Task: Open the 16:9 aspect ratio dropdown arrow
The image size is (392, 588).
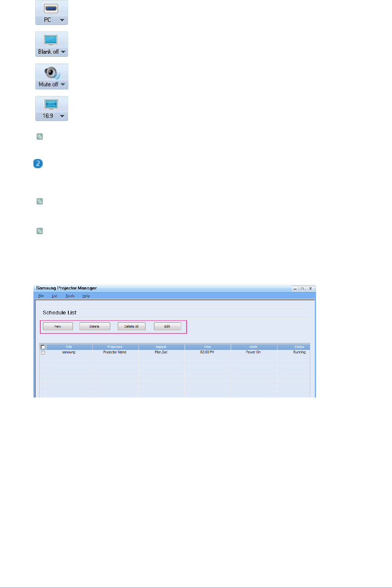Action: click(x=62, y=116)
